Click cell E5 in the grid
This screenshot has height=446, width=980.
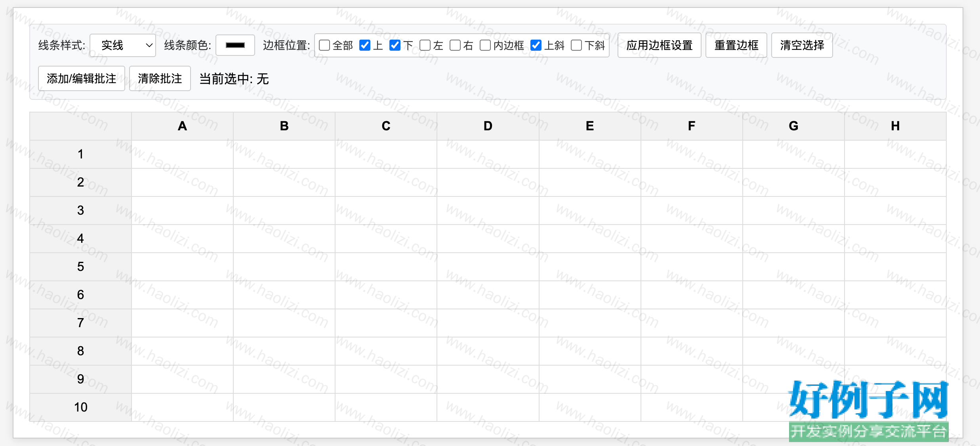590,267
